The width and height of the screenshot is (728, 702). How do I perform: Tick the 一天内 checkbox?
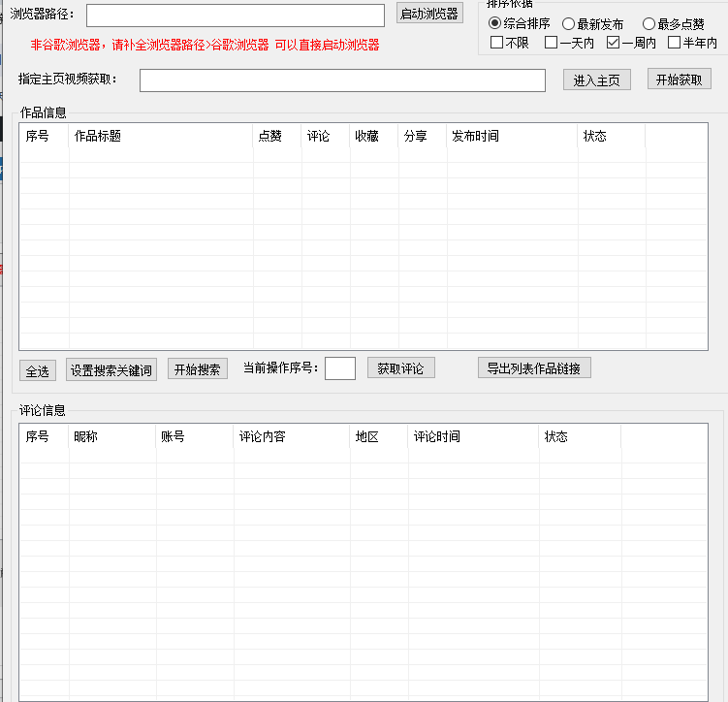(552, 43)
